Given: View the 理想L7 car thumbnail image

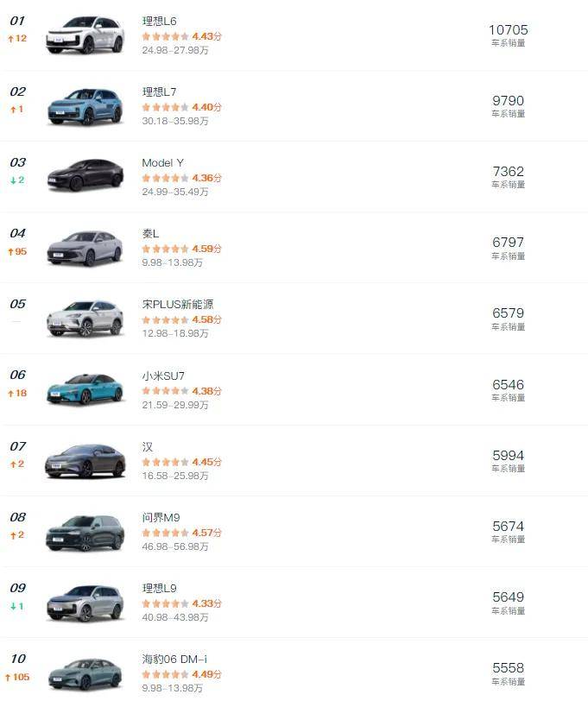Looking at the screenshot, I should coord(84,104).
